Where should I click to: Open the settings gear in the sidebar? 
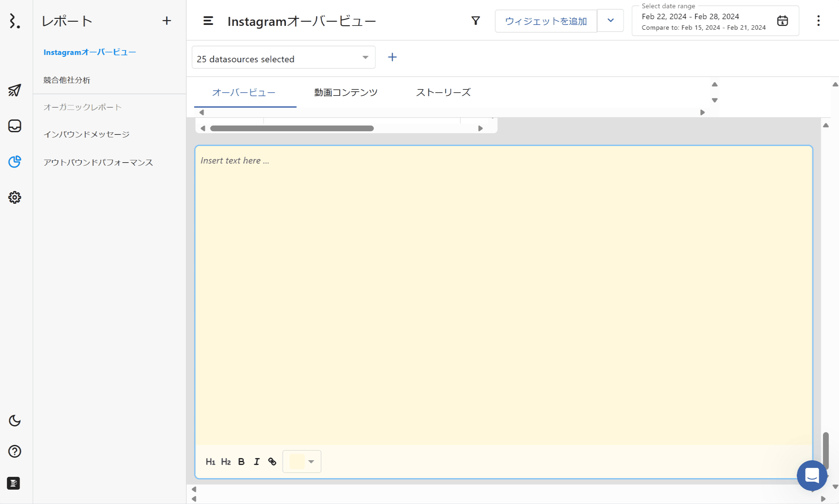(14, 197)
